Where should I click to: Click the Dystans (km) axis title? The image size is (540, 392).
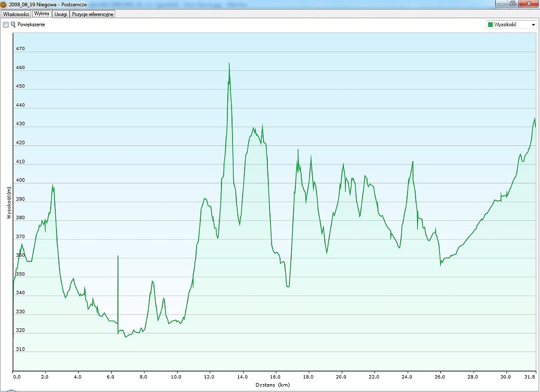[x=273, y=385]
